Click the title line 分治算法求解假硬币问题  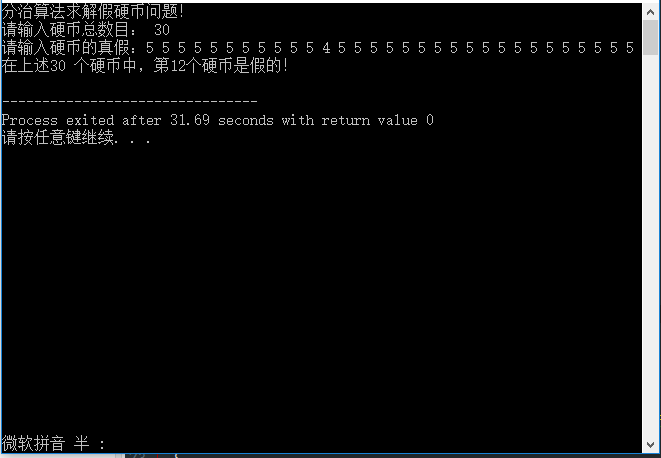click(x=93, y=11)
